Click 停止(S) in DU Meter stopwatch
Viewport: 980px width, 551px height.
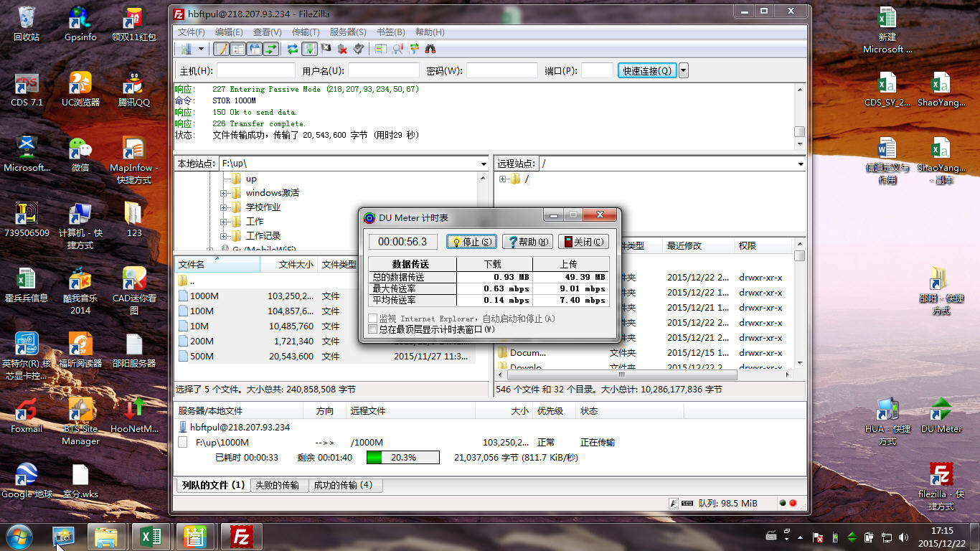pyautogui.click(x=471, y=242)
